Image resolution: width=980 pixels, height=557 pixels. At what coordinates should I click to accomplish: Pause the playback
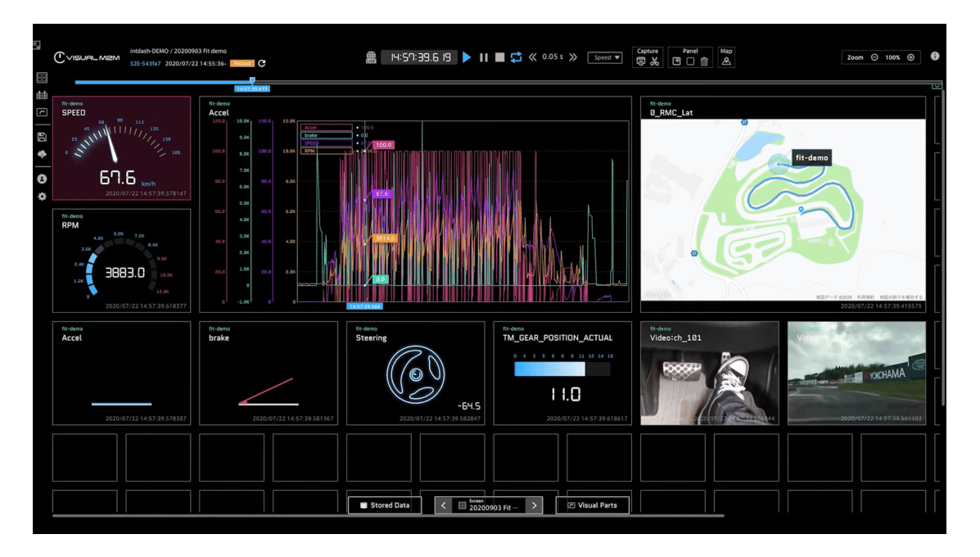click(484, 57)
